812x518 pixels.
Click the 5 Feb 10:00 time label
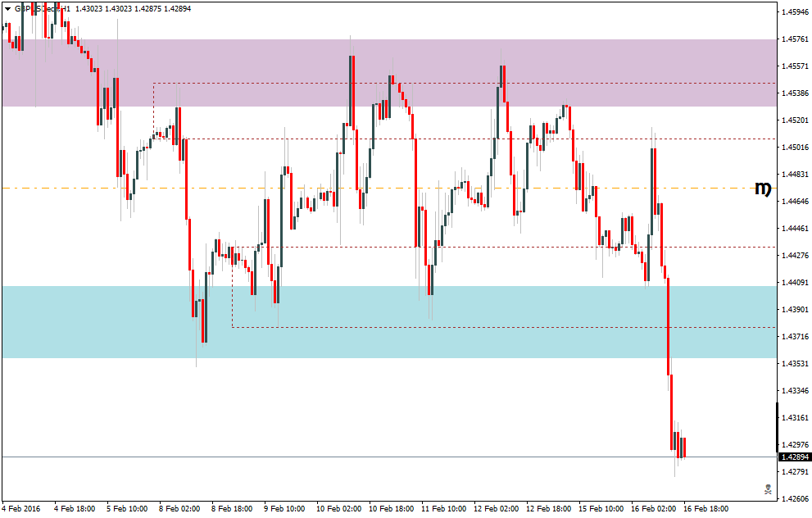point(127,509)
